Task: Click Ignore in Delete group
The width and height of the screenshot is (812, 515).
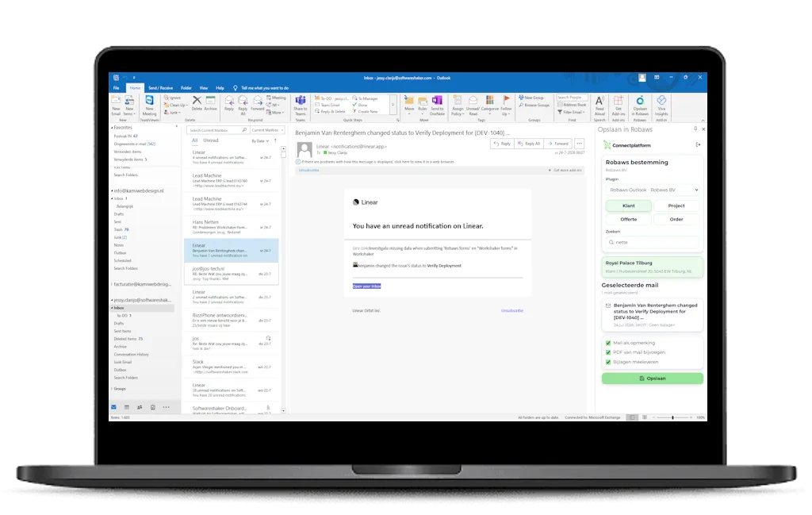Action: [172, 98]
